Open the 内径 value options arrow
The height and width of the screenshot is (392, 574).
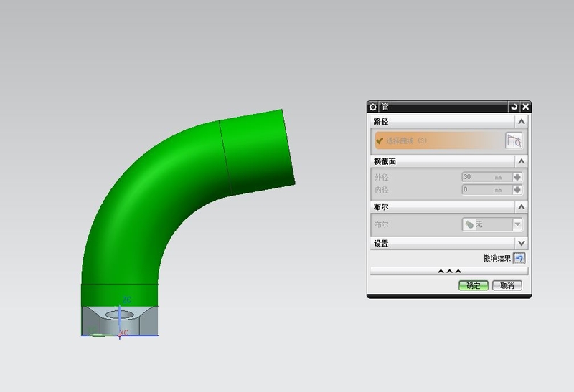click(x=517, y=190)
